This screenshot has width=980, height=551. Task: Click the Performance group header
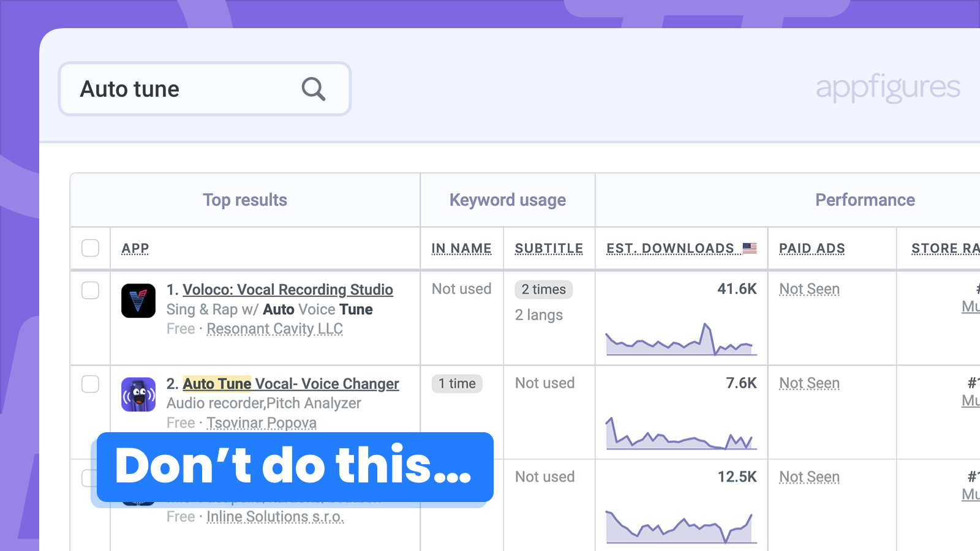(865, 200)
